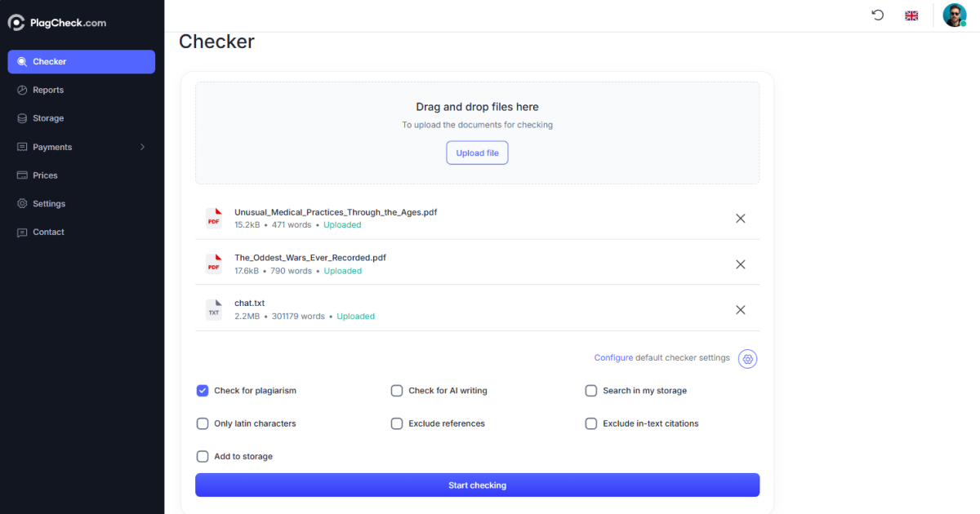This screenshot has width=980, height=514.
Task: Select the Checker item in the sidebar
Action: tap(49, 61)
